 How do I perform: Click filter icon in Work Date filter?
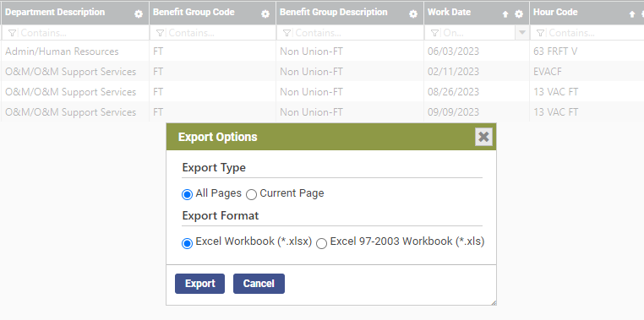click(434, 33)
